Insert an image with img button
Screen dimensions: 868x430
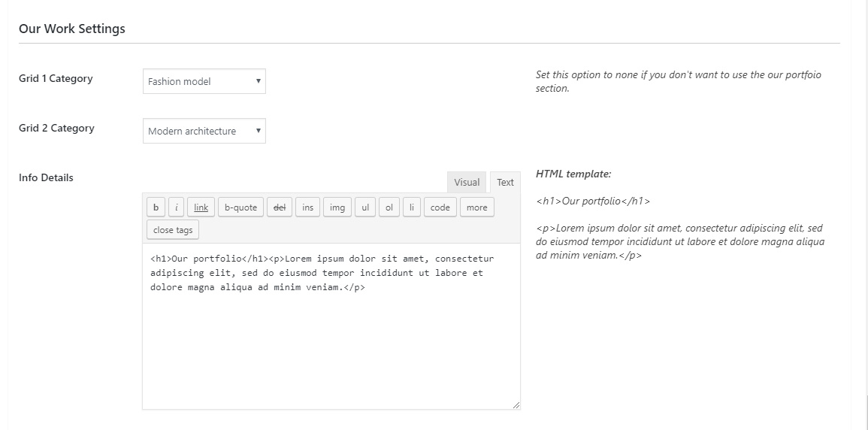tap(337, 207)
